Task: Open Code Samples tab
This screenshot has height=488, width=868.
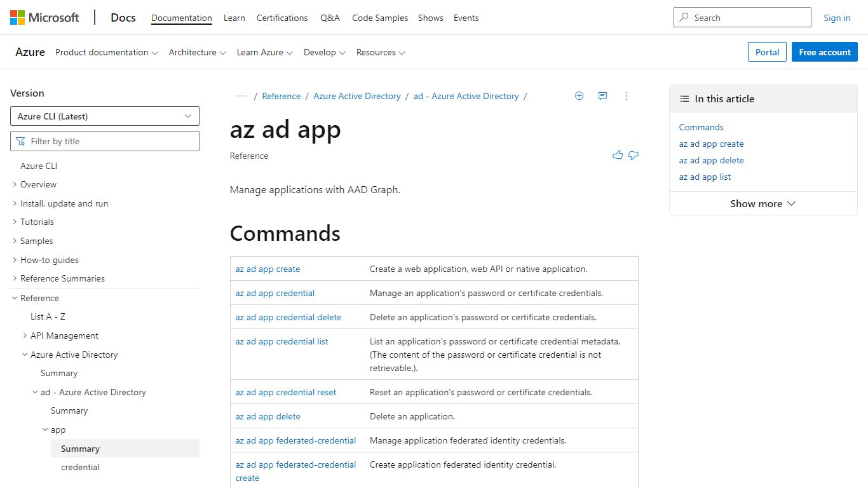Action: pos(380,18)
